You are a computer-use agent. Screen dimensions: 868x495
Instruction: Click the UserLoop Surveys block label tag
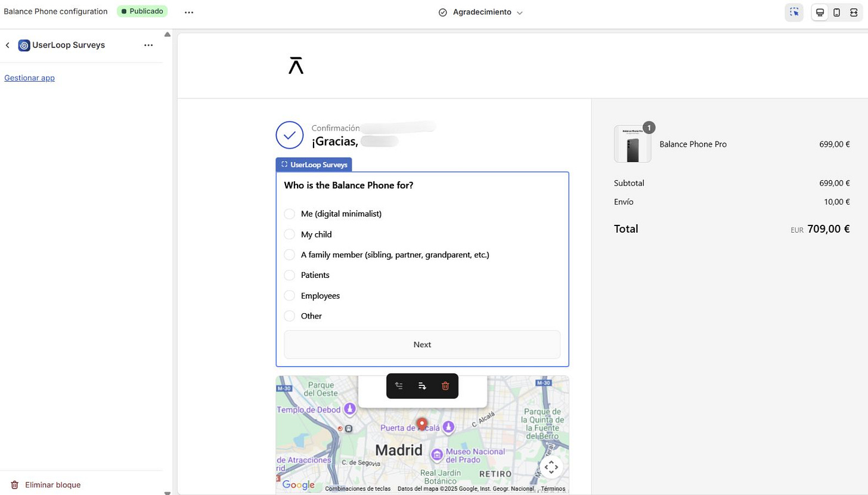(314, 165)
